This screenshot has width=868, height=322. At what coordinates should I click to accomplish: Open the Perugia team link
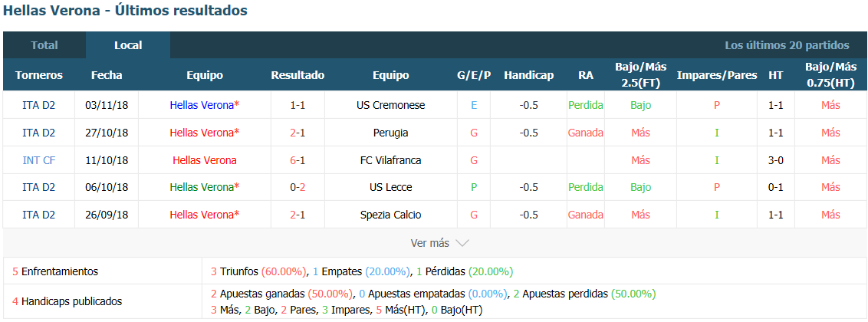[x=391, y=133]
